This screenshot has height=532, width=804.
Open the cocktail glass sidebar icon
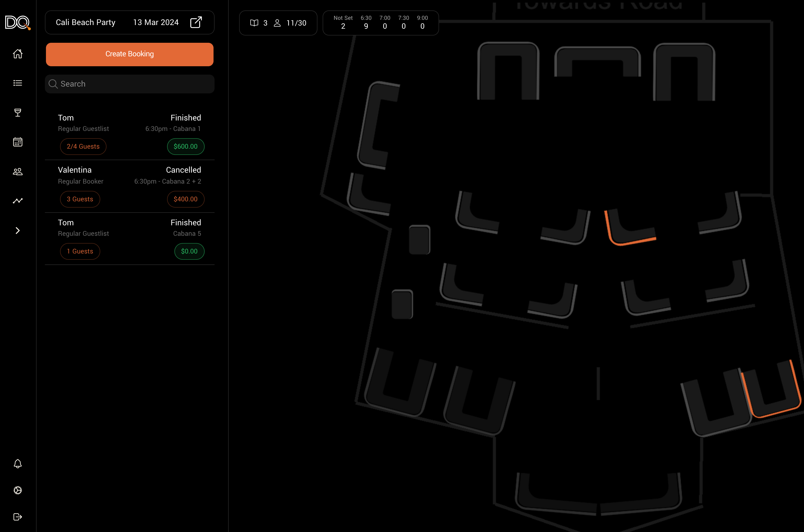18,113
